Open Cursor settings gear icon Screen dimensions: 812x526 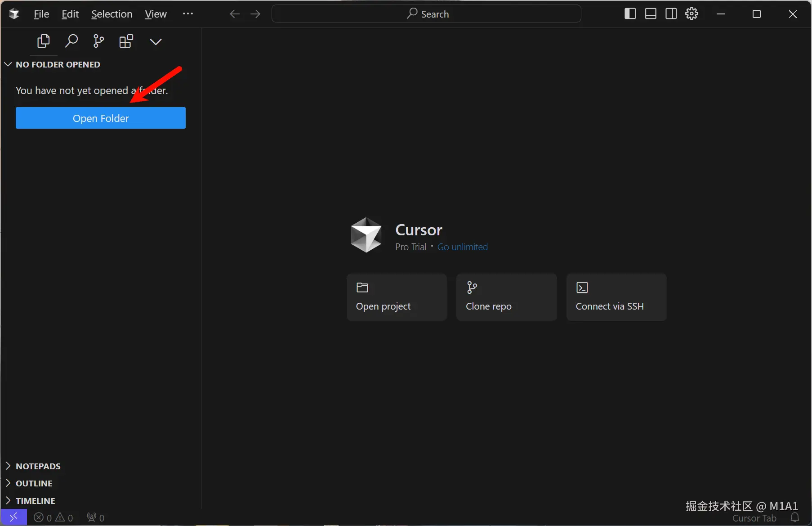pyautogui.click(x=692, y=14)
